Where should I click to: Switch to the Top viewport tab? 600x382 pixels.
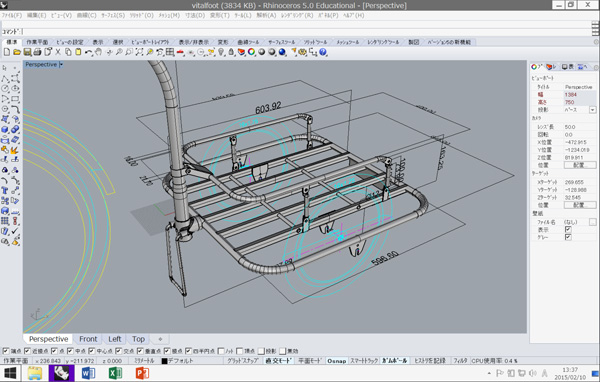[x=138, y=339]
